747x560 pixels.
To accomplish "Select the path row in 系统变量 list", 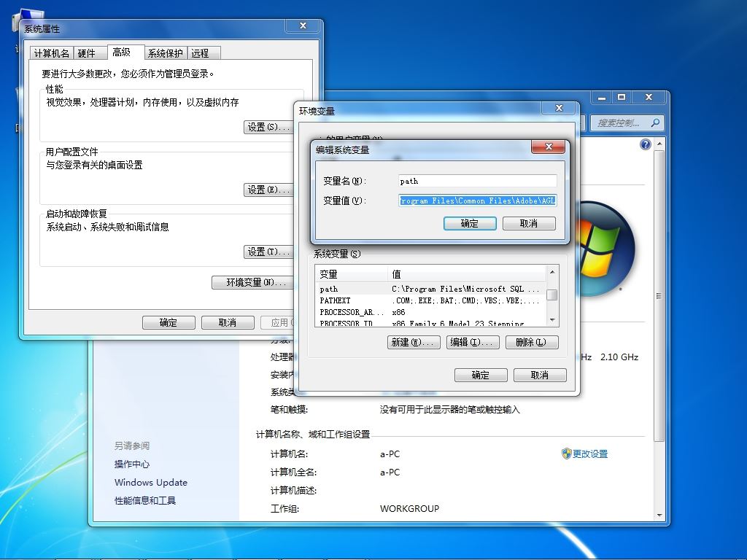I will coord(430,289).
